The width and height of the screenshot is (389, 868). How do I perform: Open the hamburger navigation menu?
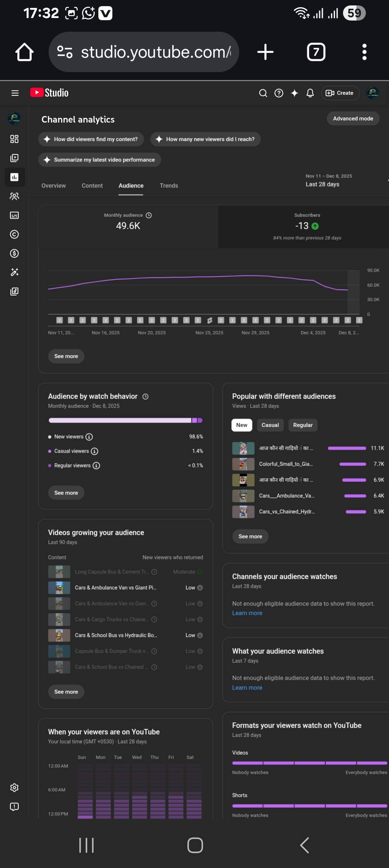tap(15, 93)
